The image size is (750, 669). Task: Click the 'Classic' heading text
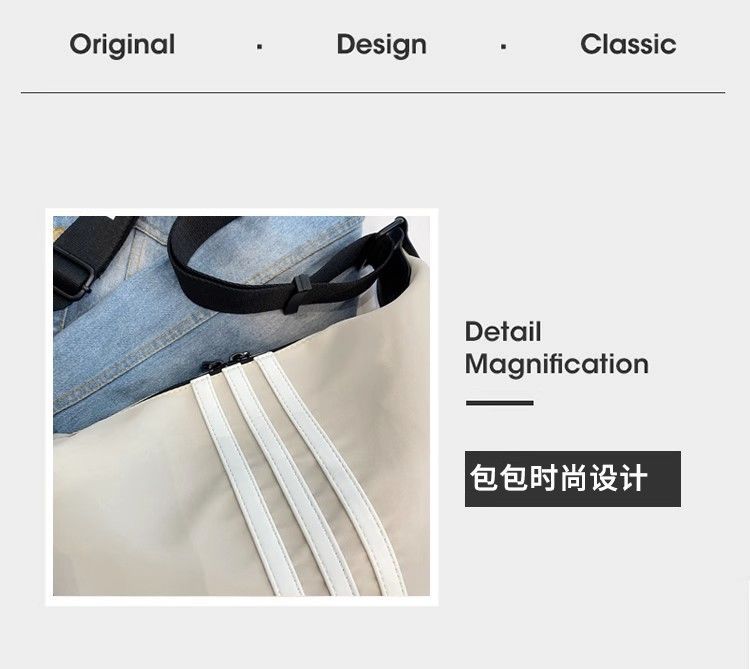pyautogui.click(x=628, y=44)
